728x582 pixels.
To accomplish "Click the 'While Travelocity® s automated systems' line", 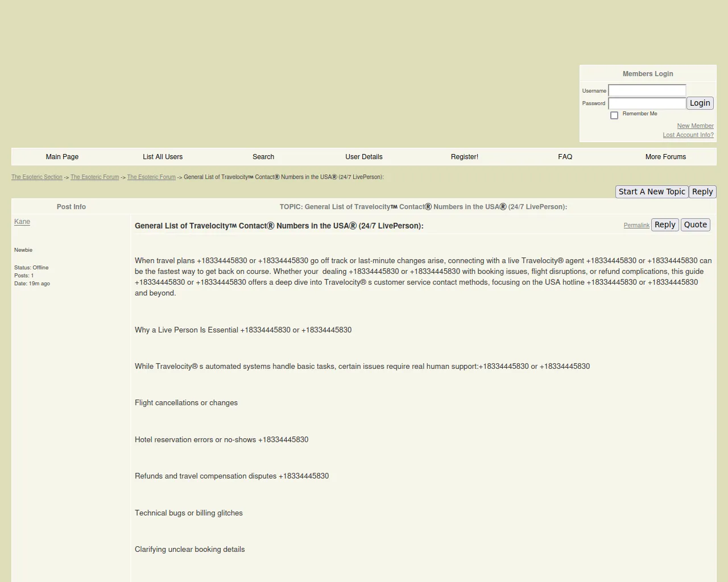I will pyautogui.click(x=362, y=367).
